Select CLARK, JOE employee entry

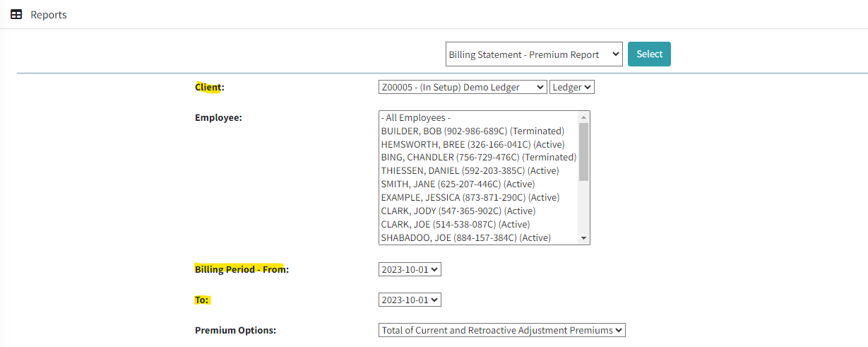click(455, 224)
